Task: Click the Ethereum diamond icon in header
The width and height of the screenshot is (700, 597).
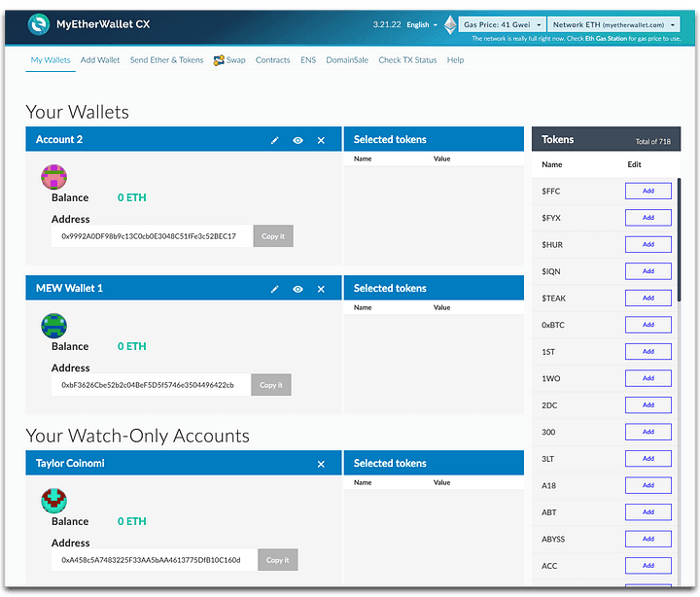Action: 450,24
